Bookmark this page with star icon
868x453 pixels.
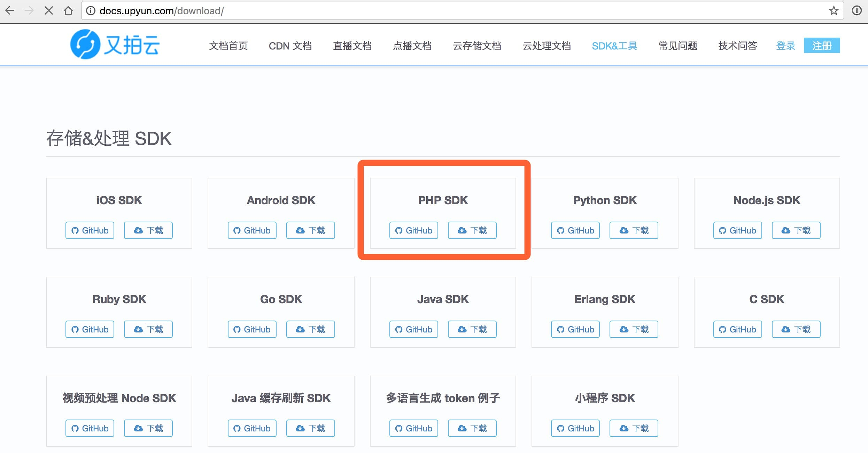[834, 11]
